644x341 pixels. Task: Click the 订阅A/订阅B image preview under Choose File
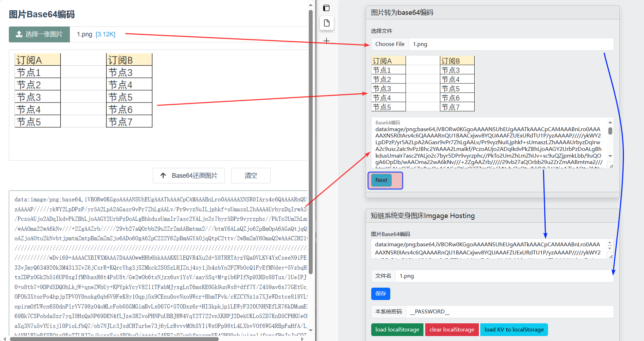pyautogui.click(x=423, y=84)
